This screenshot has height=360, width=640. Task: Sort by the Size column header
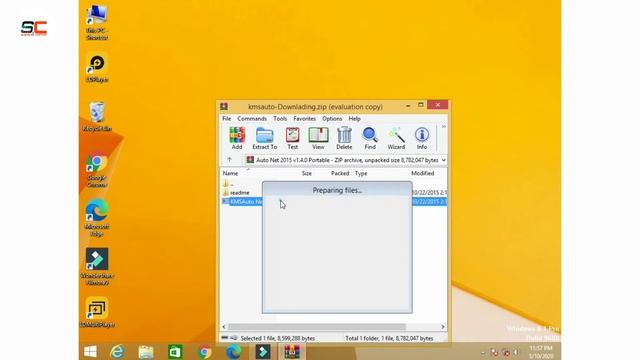tap(307, 173)
